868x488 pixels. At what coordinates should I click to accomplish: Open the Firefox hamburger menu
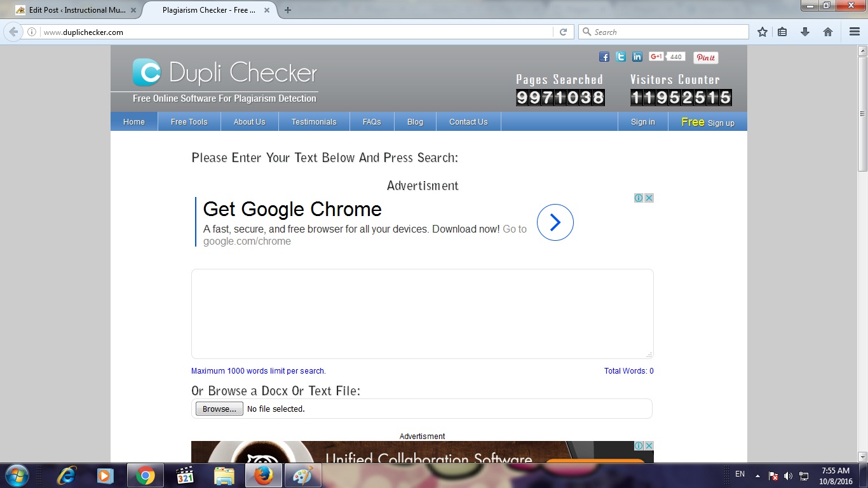click(855, 32)
